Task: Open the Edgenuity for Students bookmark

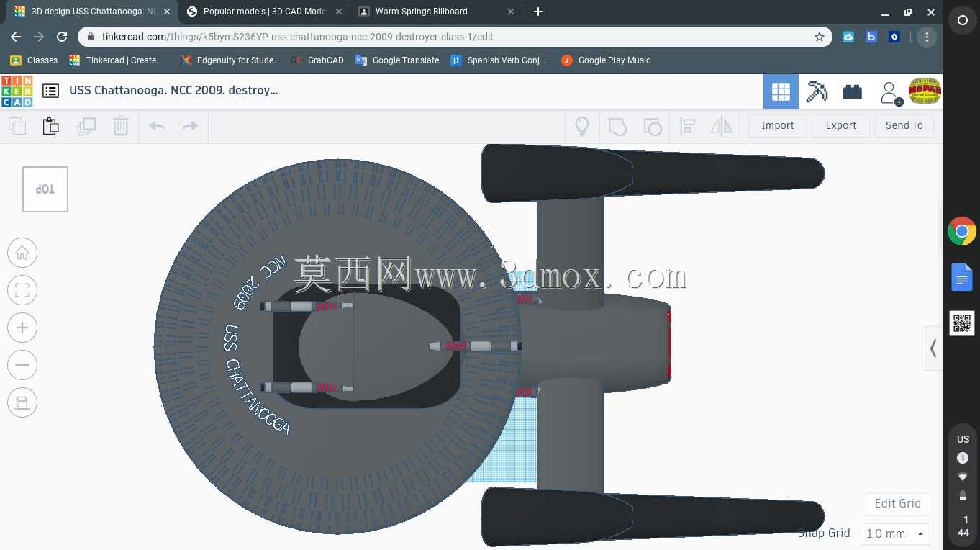Action: (230, 60)
